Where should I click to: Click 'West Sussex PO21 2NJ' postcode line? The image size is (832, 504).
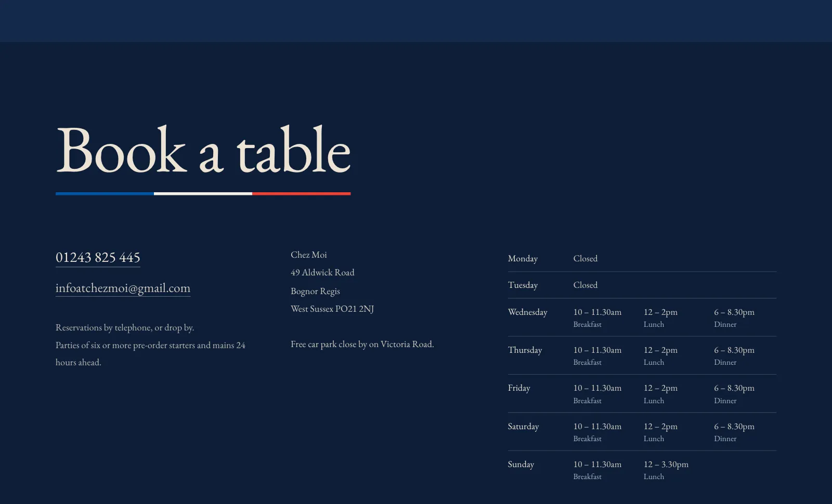point(332,309)
